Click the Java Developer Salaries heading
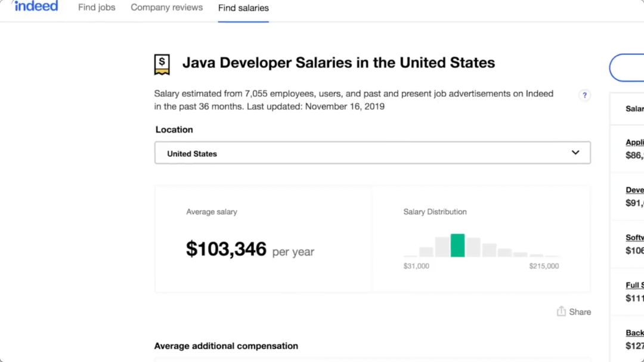This screenshot has width=644, height=362. coord(339,63)
